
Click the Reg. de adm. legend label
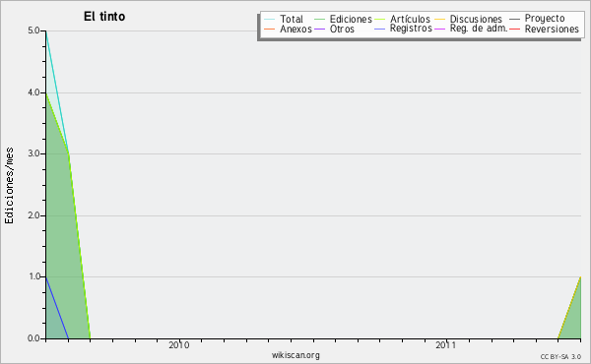click(479, 29)
